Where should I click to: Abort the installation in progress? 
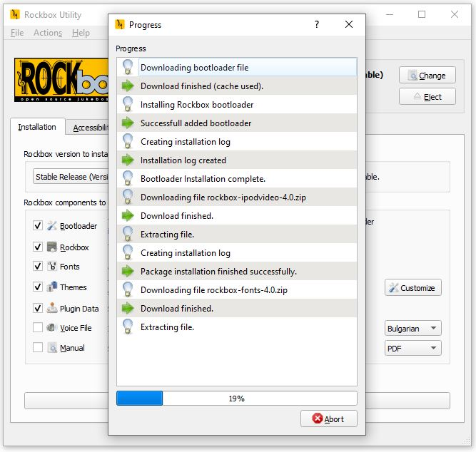pyautogui.click(x=329, y=418)
